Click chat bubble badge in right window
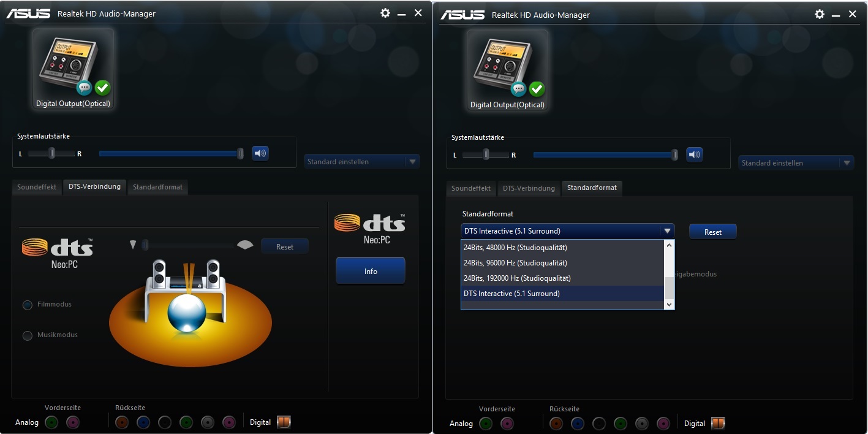The image size is (868, 434). tap(519, 89)
